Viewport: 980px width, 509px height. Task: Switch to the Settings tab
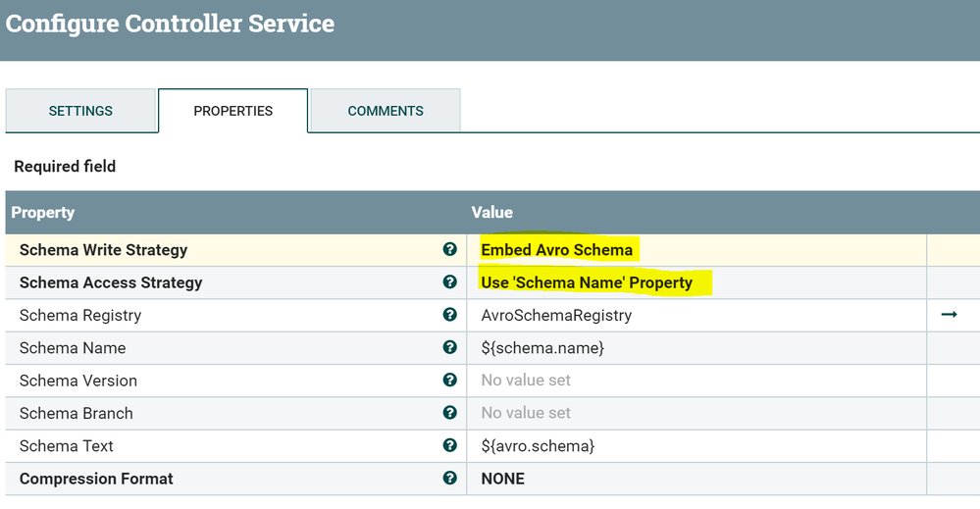click(x=80, y=111)
